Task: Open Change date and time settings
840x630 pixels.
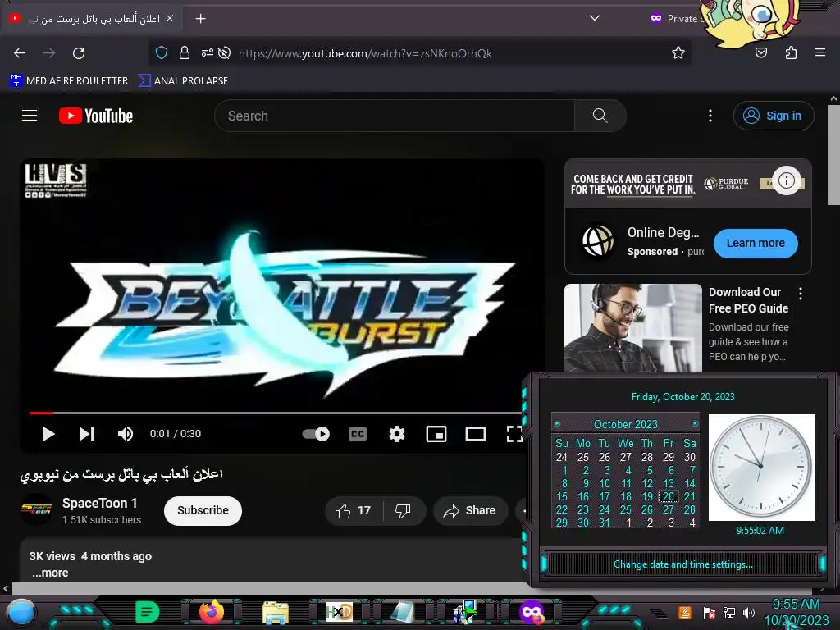Action: click(x=683, y=564)
